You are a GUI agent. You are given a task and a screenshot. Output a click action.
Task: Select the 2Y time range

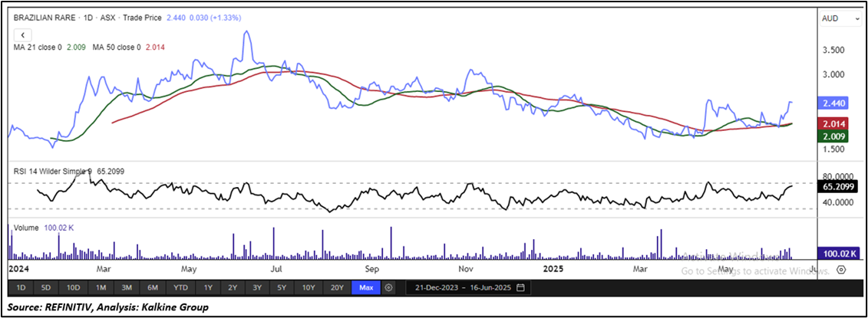233,287
